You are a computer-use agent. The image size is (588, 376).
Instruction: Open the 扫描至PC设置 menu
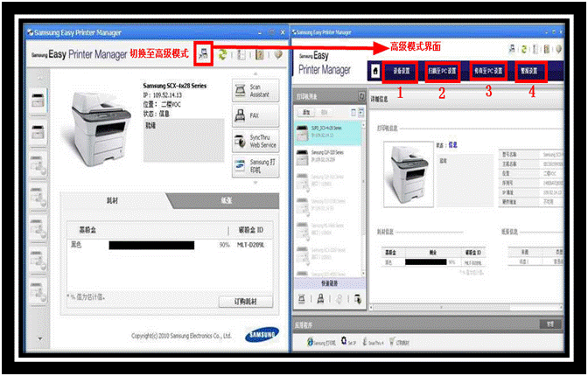pyautogui.click(x=443, y=71)
